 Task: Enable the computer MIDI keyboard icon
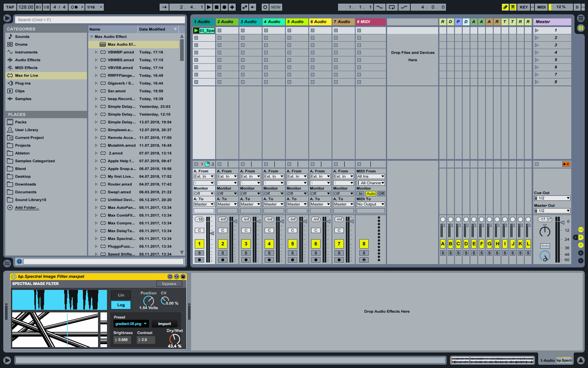(513, 7)
